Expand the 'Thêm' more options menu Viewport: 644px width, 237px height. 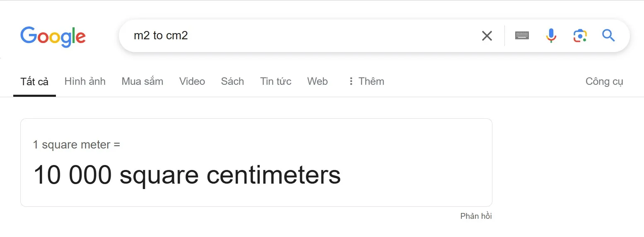[x=366, y=81]
